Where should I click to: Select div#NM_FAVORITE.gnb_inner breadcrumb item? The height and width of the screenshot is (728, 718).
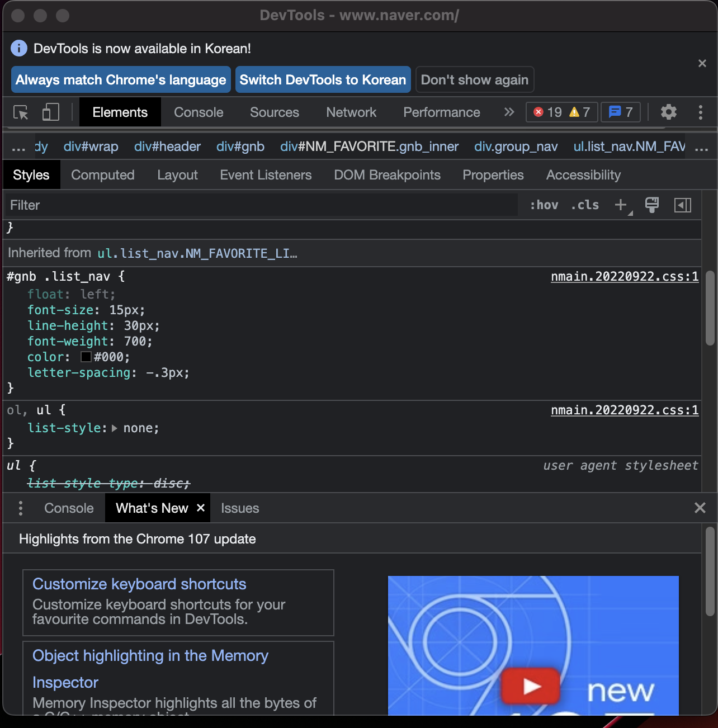[369, 146]
